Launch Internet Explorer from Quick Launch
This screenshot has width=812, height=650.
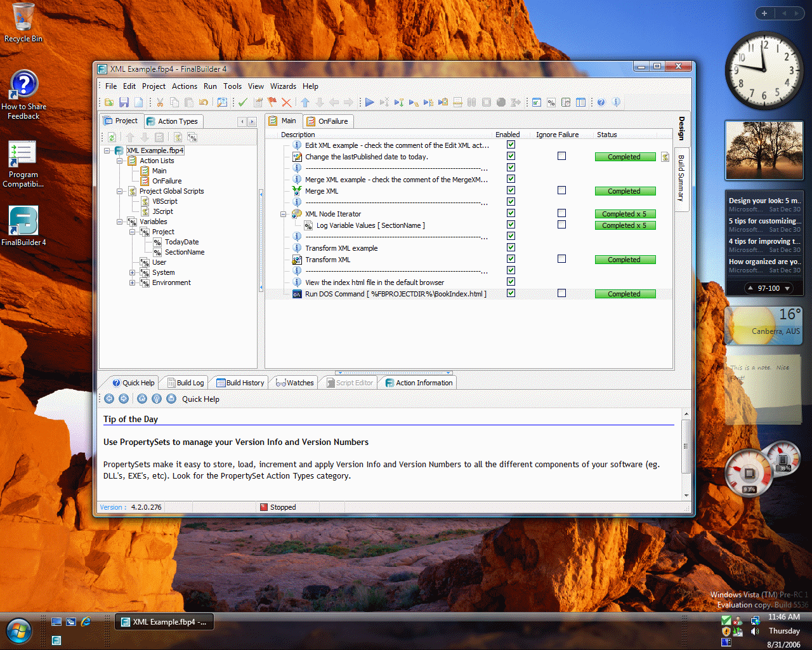click(x=86, y=622)
